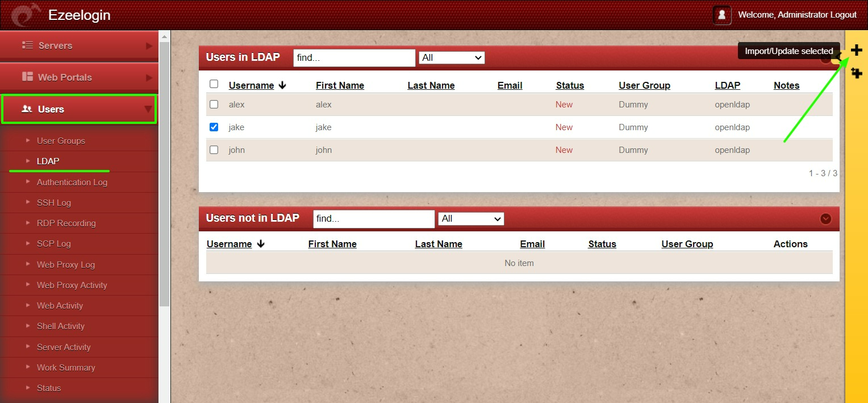868x403 pixels.
Task: Open RDP Recording in sidebar
Action: (66, 223)
